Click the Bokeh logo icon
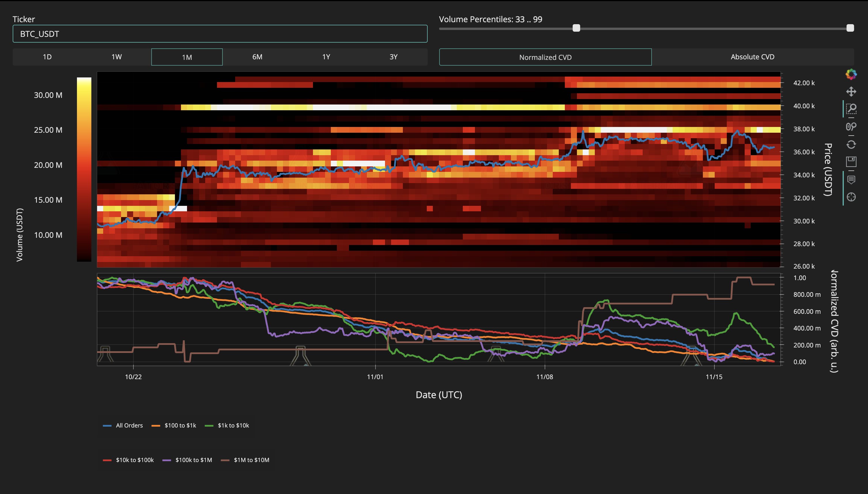Viewport: 868px width, 494px height. tap(851, 74)
